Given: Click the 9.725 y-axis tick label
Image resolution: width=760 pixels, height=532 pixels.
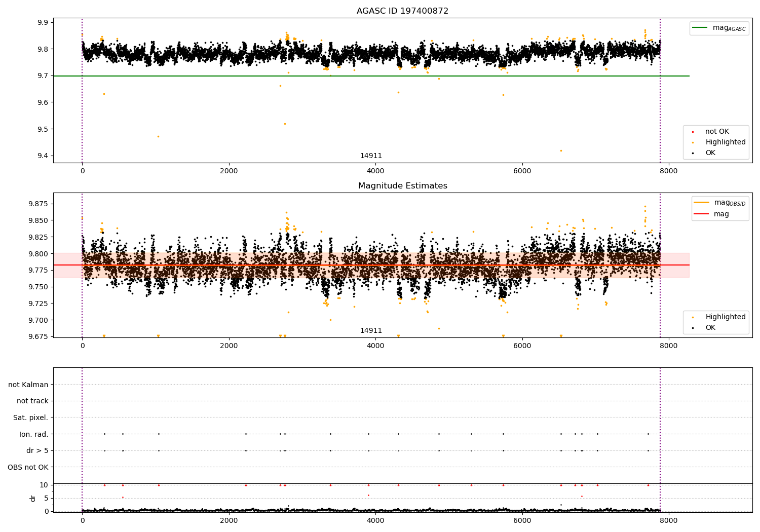Looking at the screenshot, I should [39, 303].
